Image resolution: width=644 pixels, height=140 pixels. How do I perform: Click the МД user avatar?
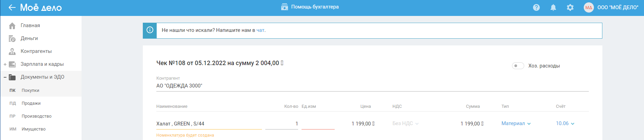click(589, 7)
